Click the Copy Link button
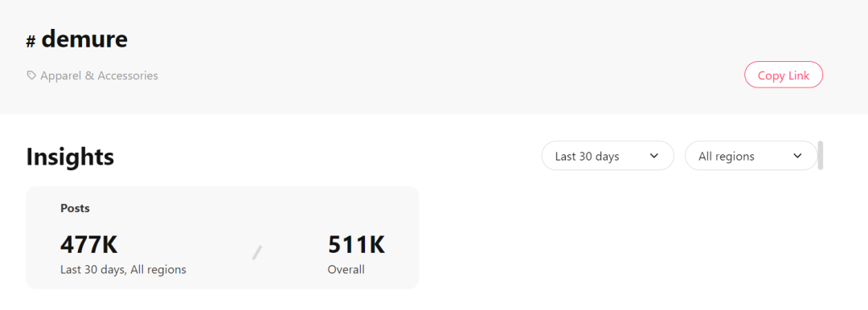The height and width of the screenshot is (310, 868). point(784,75)
